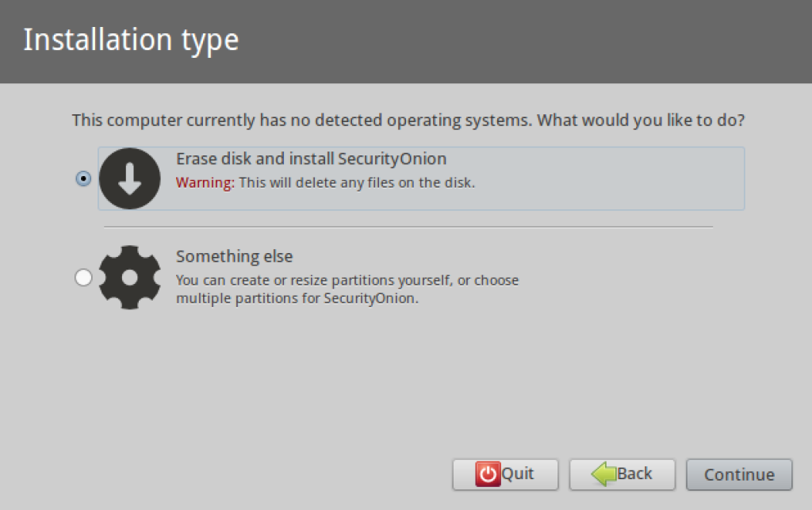This screenshot has height=510, width=812.
Task: Click the Installation type heading
Action: (x=131, y=40)
